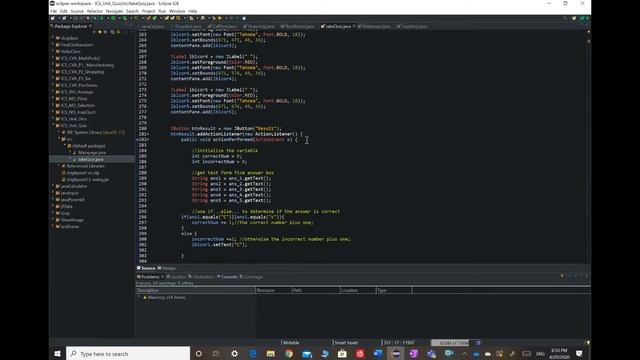Expand the FindOutRandom project
Image resolution: width=640 pixels, height=360 pixels.
53,45
